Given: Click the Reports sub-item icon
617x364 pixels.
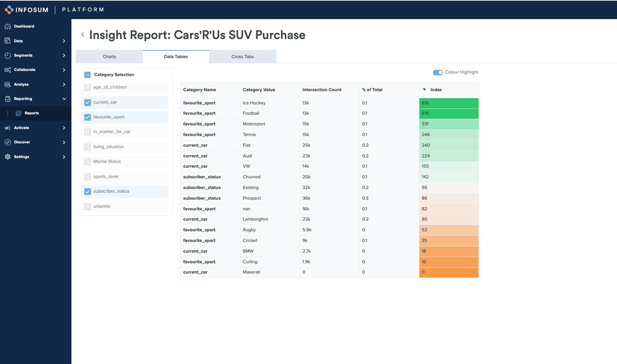Looking at the screenshot, I should (18, 113).
